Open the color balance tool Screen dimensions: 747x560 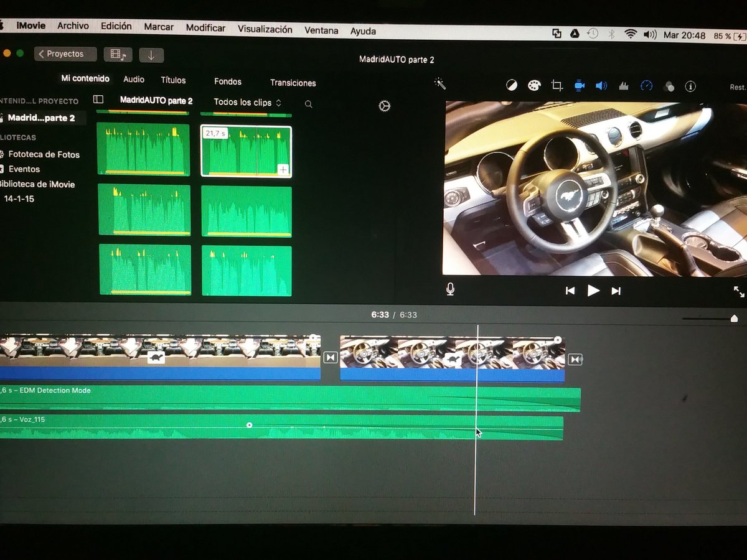(x=512, y=85)
